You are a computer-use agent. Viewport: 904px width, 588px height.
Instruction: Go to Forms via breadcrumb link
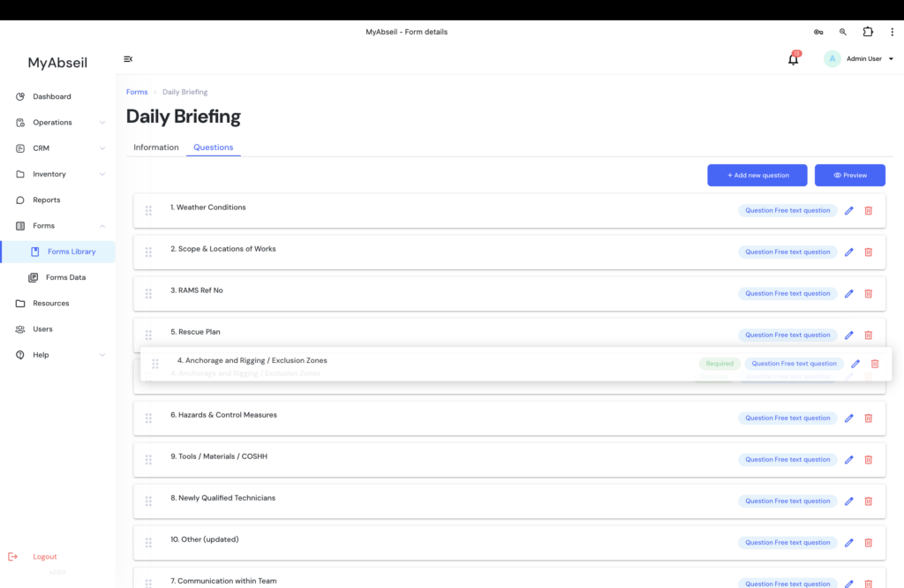pyautogui.click(x=137, y=92)
